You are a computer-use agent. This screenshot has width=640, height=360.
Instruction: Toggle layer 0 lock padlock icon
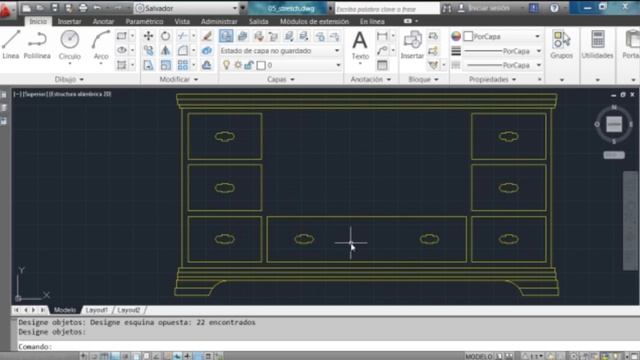coord(249,65)
